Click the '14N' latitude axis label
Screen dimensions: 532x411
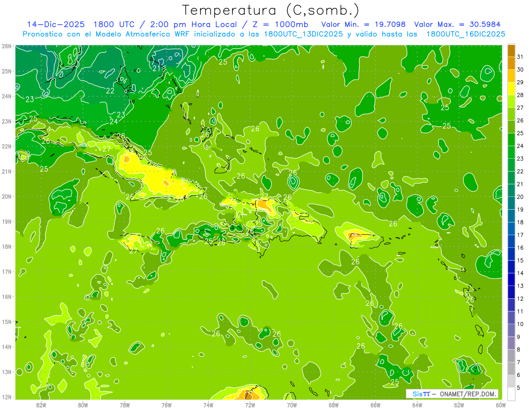[x=6, y=347]
